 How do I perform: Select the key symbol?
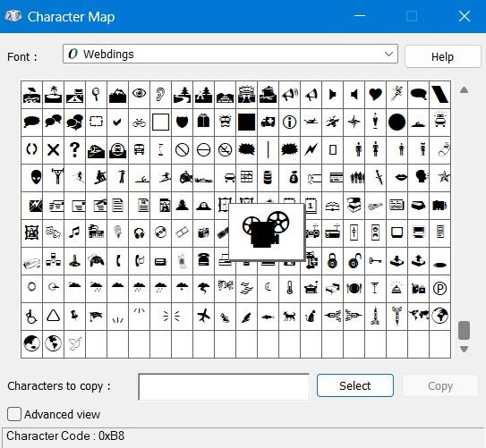click(375, 261)
